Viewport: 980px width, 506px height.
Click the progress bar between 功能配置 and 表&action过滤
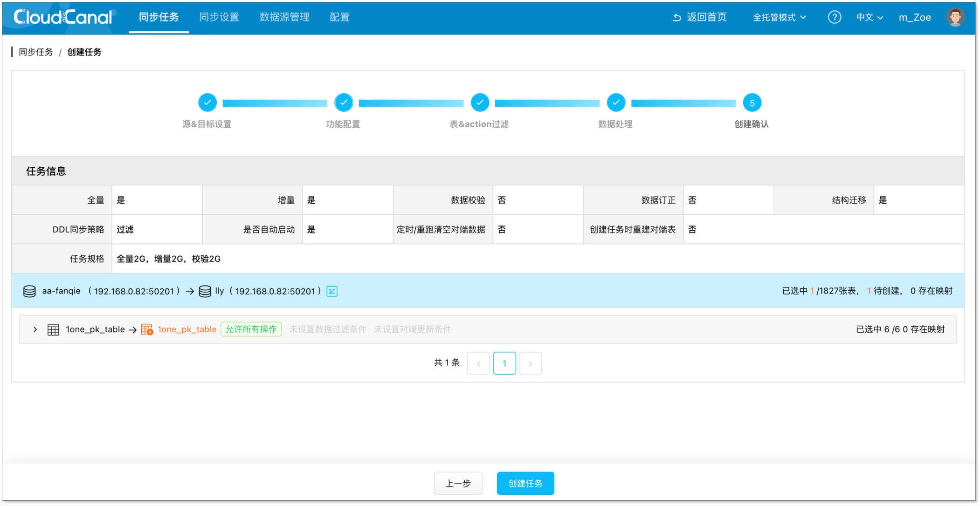tap(411, 103)
